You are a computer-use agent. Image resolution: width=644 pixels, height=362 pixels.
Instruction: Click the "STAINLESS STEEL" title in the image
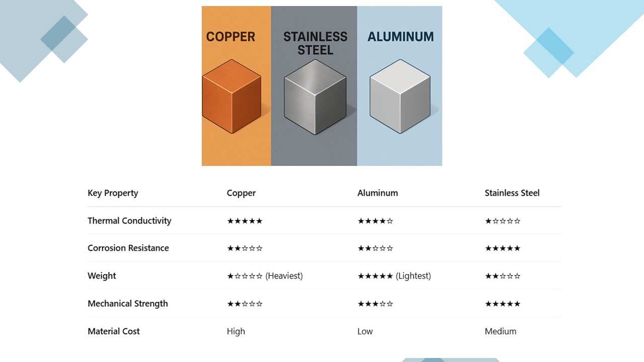tap(315, 43)
